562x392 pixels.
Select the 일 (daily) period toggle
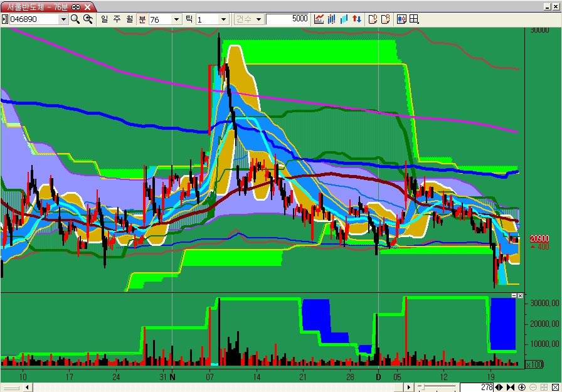point(105,19)
